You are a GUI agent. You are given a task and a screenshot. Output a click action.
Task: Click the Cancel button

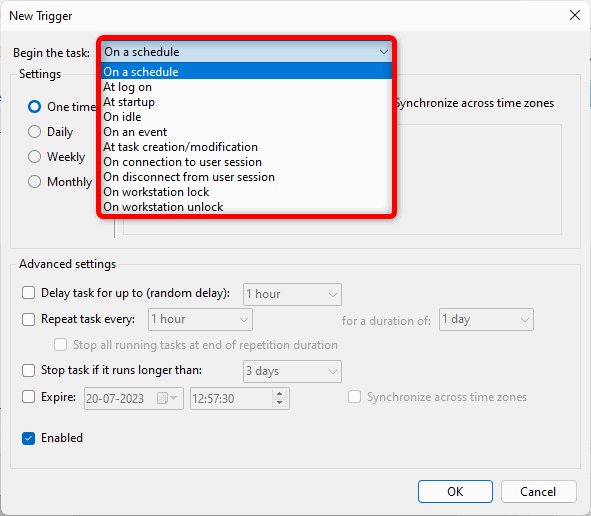point(538,492)
